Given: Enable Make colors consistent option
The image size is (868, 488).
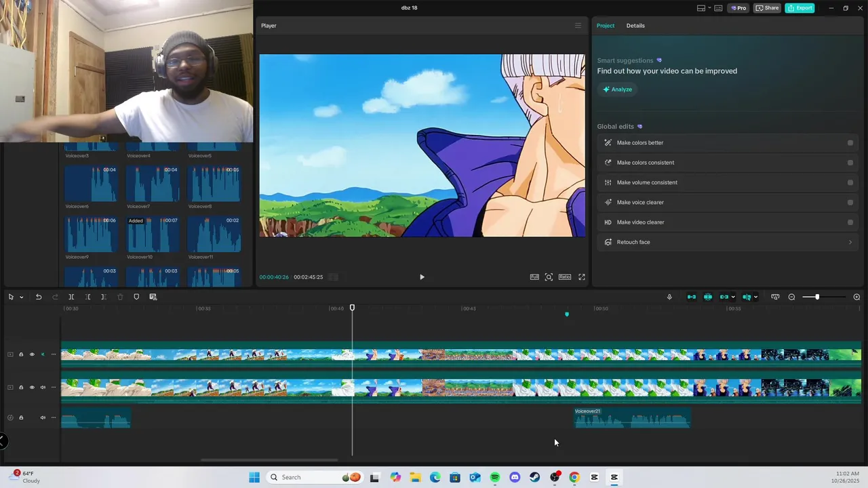Looking at the screenshot, I should click(x=850, y=163).
